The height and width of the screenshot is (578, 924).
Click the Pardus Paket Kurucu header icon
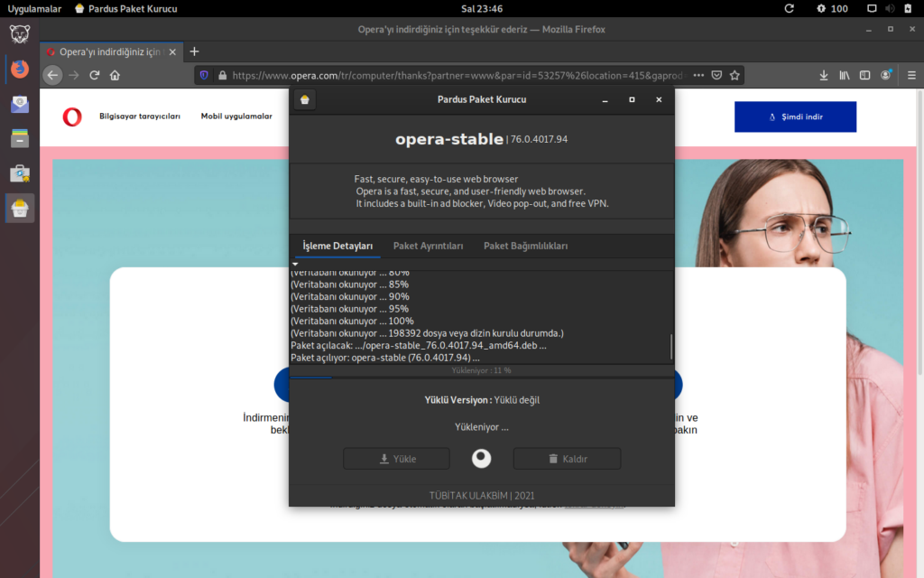[305, 99]
